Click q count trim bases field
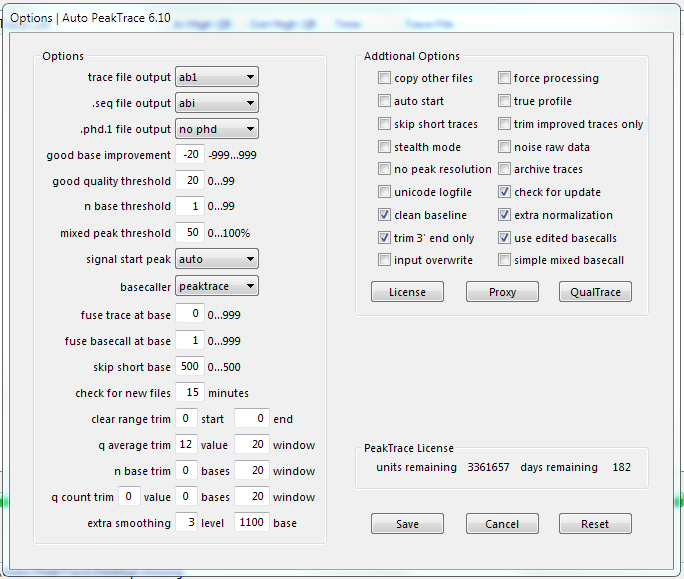The width and height of the screenshot is (684, 579). pyautogui.click(x=186, y=496)
